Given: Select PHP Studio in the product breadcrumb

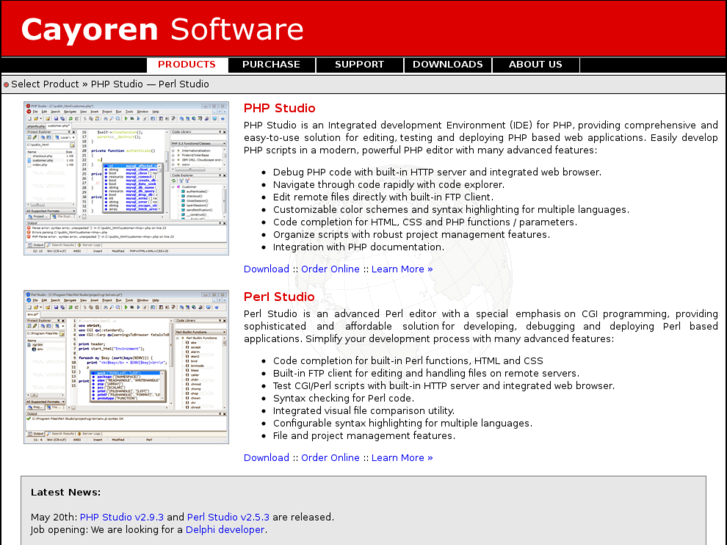Looking at the screenshot, I should tap(117, 84).
